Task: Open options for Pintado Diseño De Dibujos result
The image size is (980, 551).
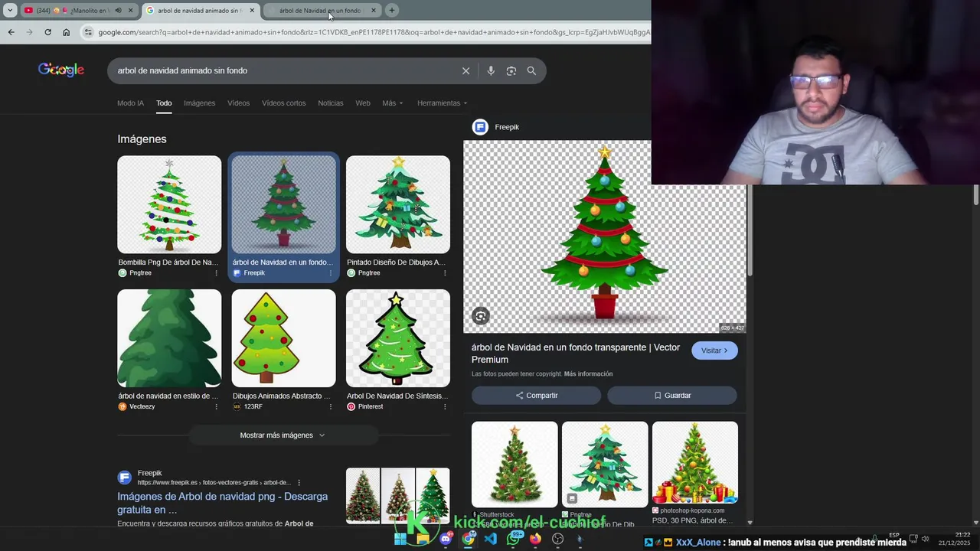Action: click(x=445, y=273)
